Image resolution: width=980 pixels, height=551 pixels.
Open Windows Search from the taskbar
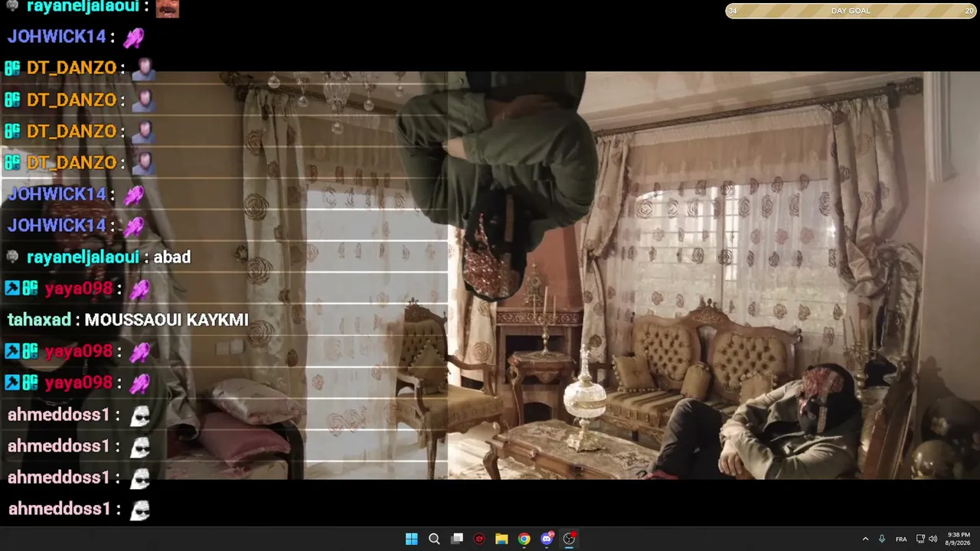point(434,539)
